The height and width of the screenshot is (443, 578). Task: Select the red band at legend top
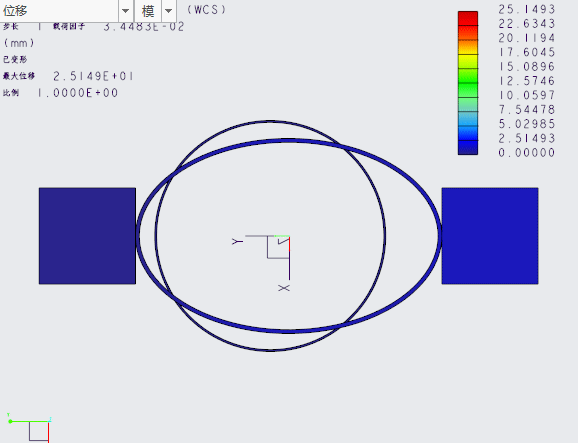[x=468, y=18]
